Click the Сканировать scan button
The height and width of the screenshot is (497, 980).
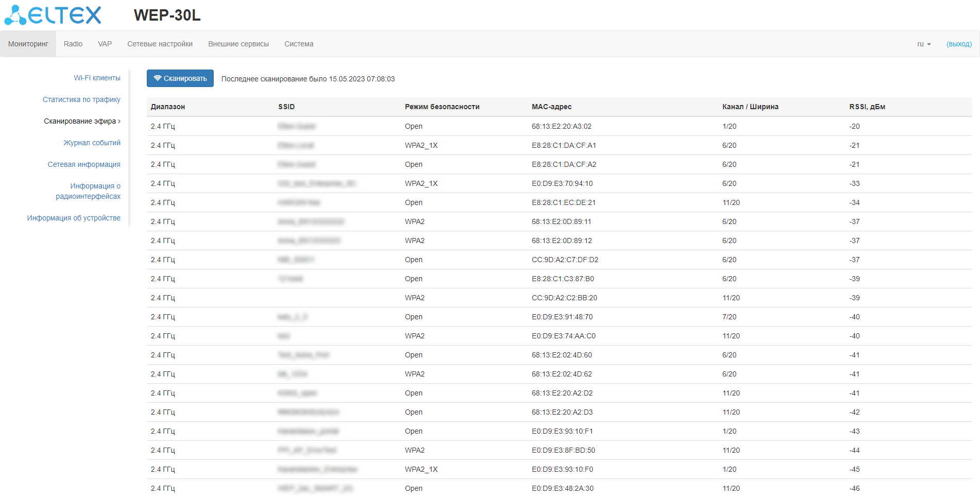pyautogui.click(x=180, y=78)
